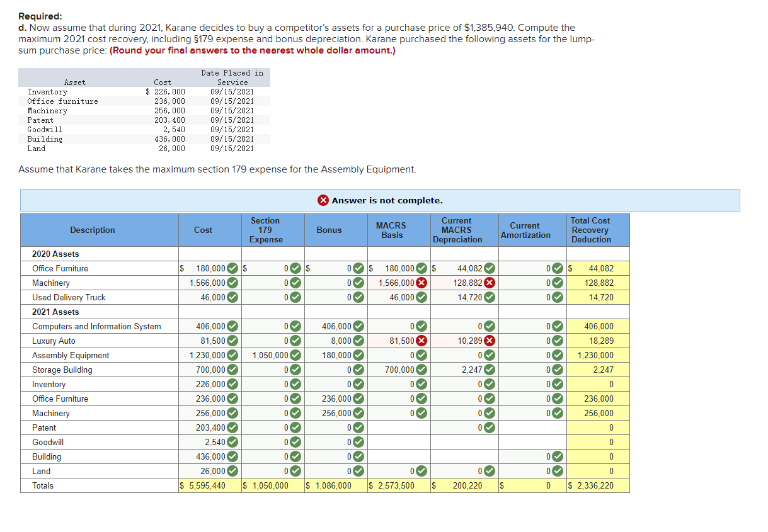This screenshot has height=532, width=768.
Task: Click the Current Amortization totals cell showing 0
Action: 532,485
